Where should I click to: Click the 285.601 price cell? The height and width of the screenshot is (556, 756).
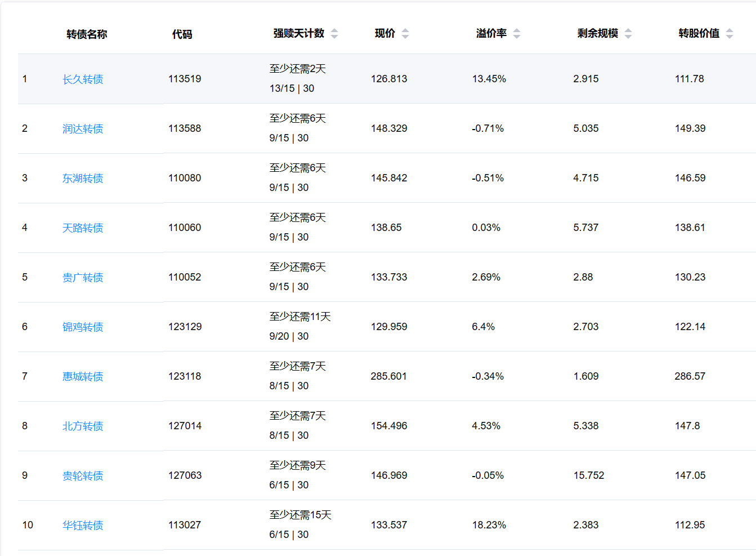coord(388,376)
